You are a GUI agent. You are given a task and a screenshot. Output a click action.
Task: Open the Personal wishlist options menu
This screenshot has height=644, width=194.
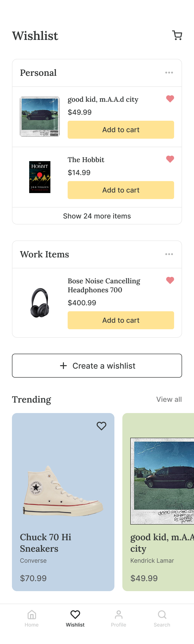click(x=169, y=73)
